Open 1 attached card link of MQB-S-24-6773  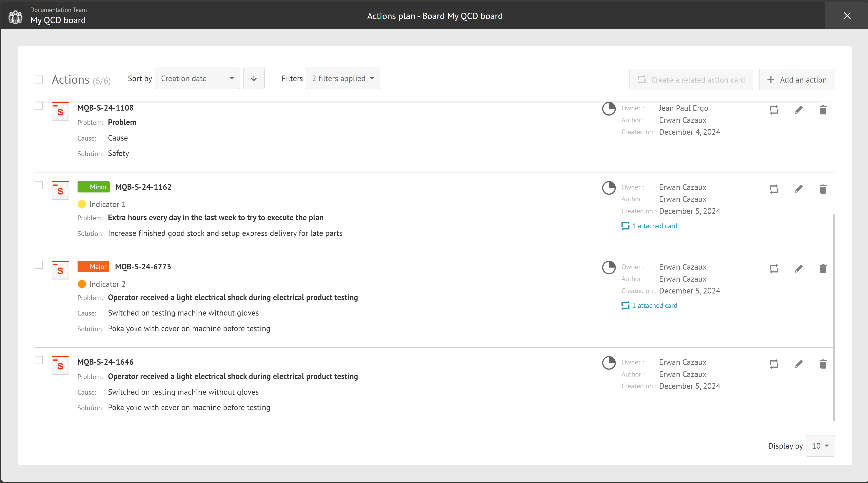tap(649, 305)
